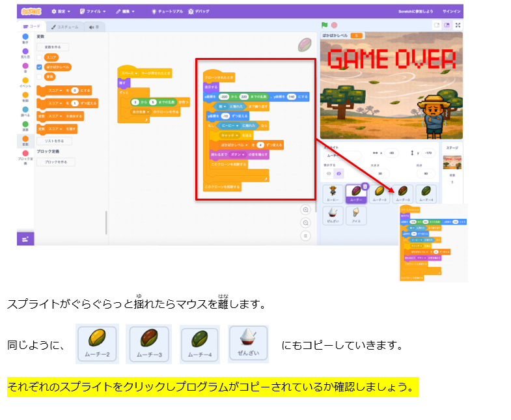Enable the スコア variable checkbox
The height and width of the screenshot is (420, 511).
coord(40,57)
